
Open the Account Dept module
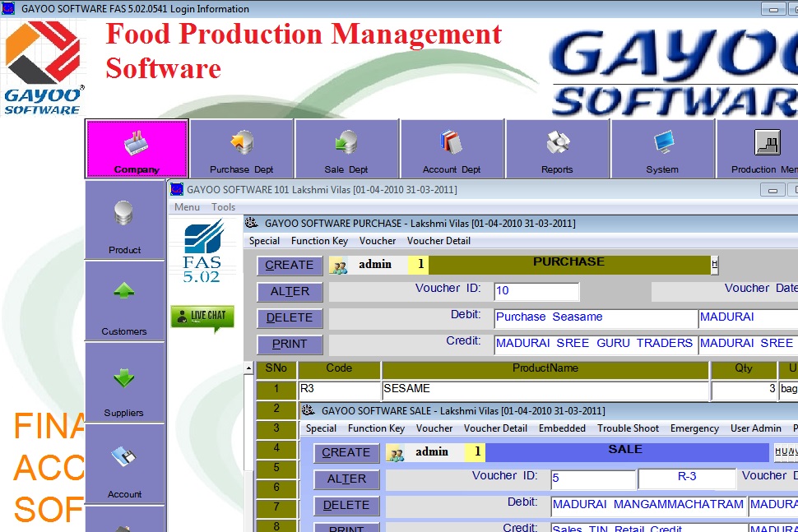tap(452, 148)
